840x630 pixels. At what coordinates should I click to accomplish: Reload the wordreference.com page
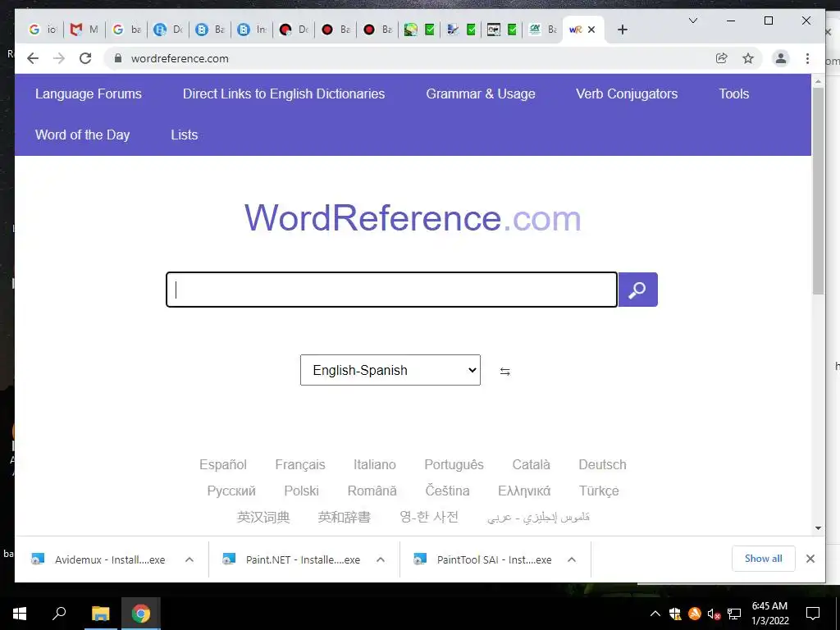(x=85, y=58)
